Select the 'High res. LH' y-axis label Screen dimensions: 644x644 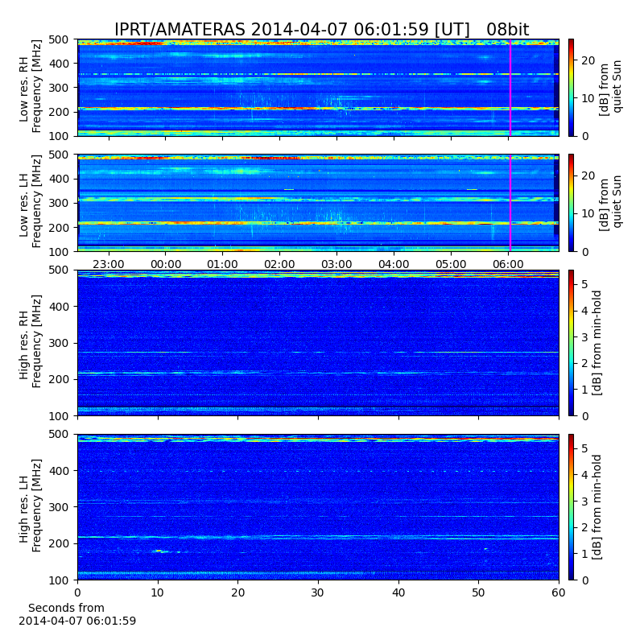30,507
